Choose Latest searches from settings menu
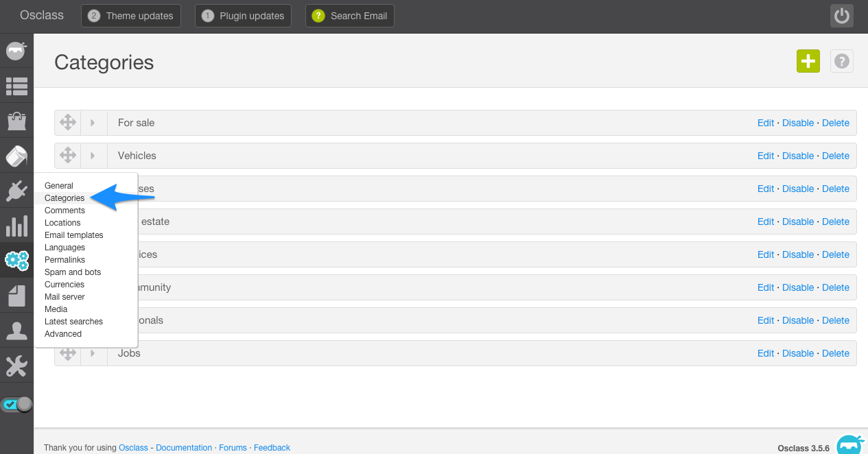The image size is (868, 454). click(73, 322)
